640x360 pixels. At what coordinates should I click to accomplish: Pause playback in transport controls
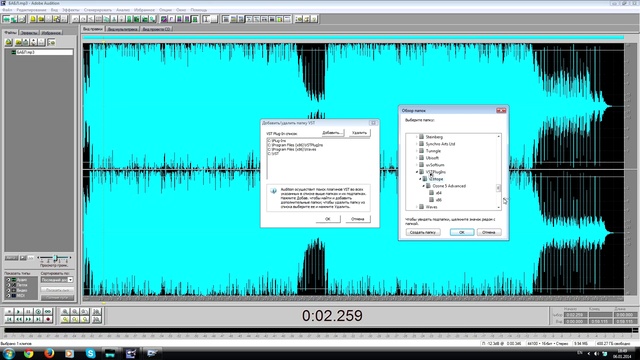point(28,311)
